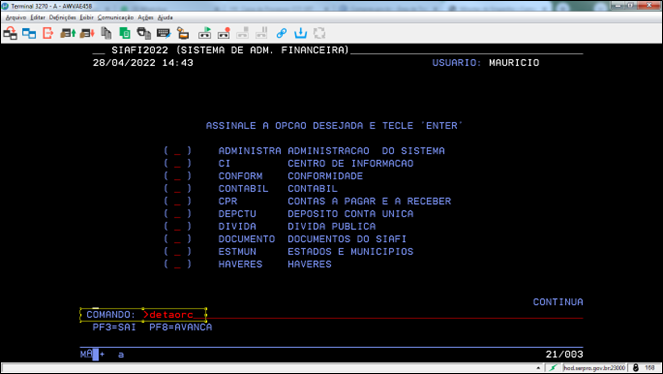
Task: Click the ADMINISTRACAO DO SISTEMA description
Action: point(366,151)
